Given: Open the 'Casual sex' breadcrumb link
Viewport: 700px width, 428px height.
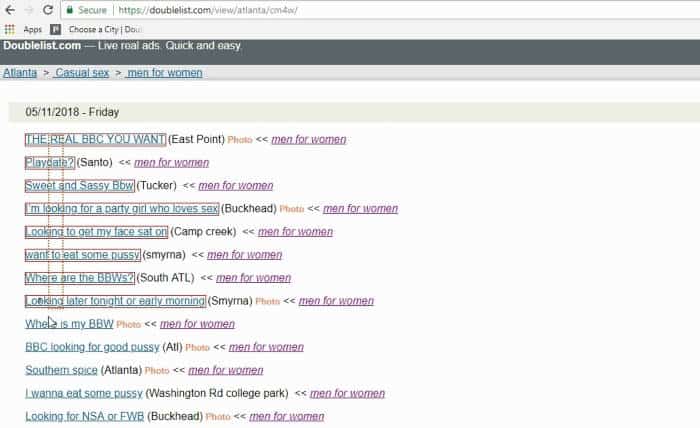Looking at the screenshot, I should tap(82, 73).
